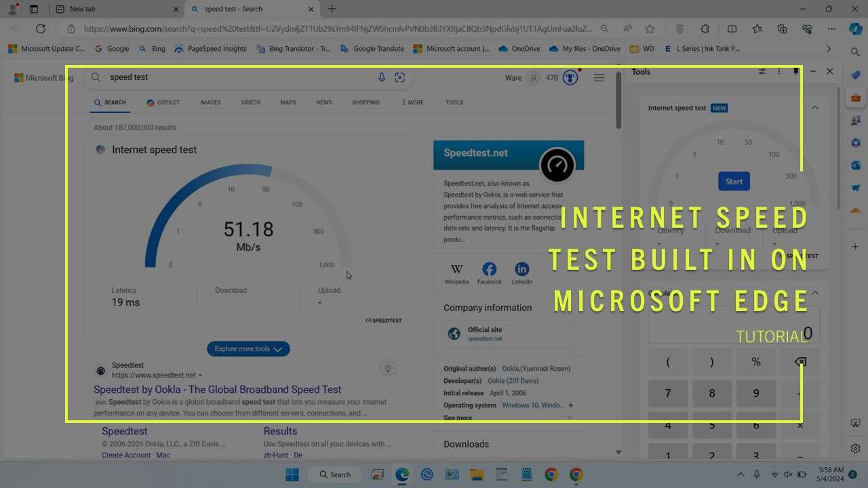Click the customize filters icon in Tools header

click(x=762, y=71)
